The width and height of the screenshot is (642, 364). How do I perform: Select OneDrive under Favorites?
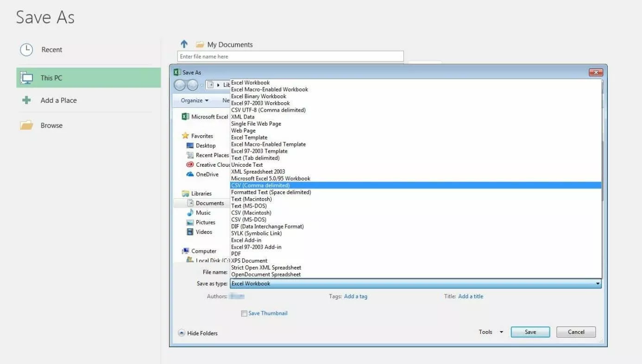pyautogui.click(x=207, y=174)
